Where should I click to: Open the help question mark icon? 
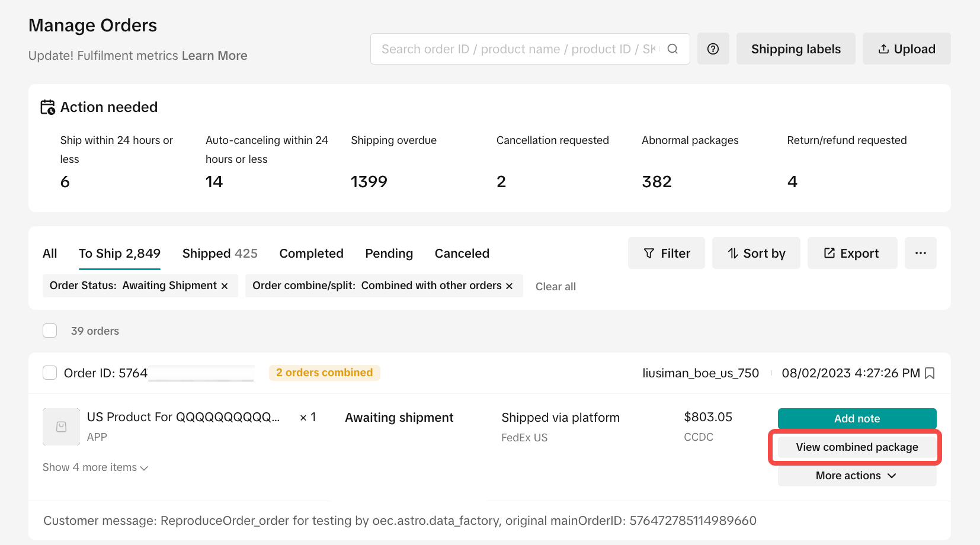(x=713, y=49)
